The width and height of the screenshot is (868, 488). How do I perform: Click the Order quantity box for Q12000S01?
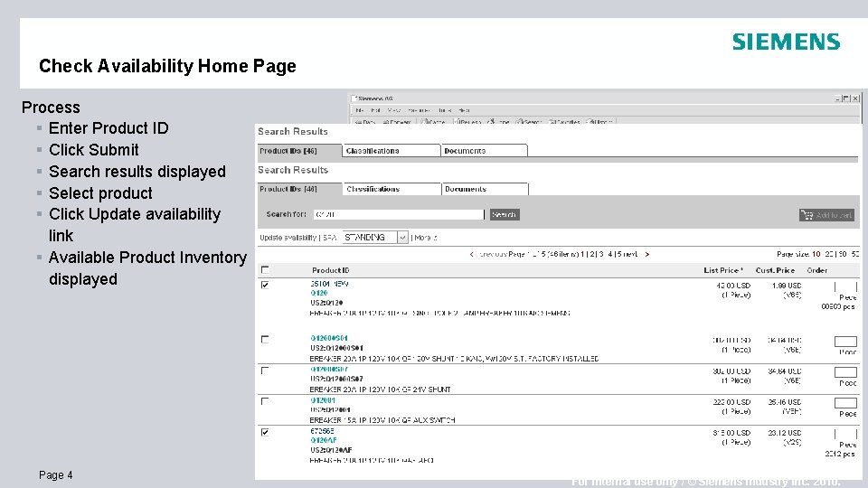[x=845, y=342]
